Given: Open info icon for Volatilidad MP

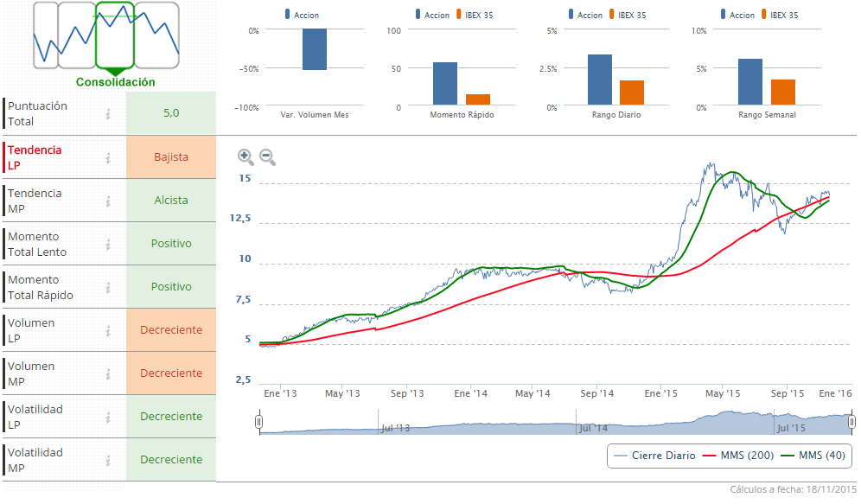Looking at the screenshot, I should 108,460.
